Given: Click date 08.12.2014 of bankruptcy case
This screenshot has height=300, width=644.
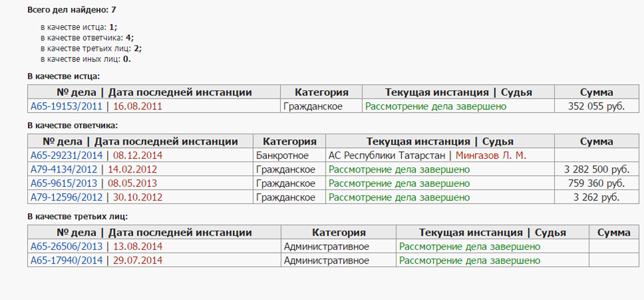Looking at the screenshot, I should tap(137, 155).
